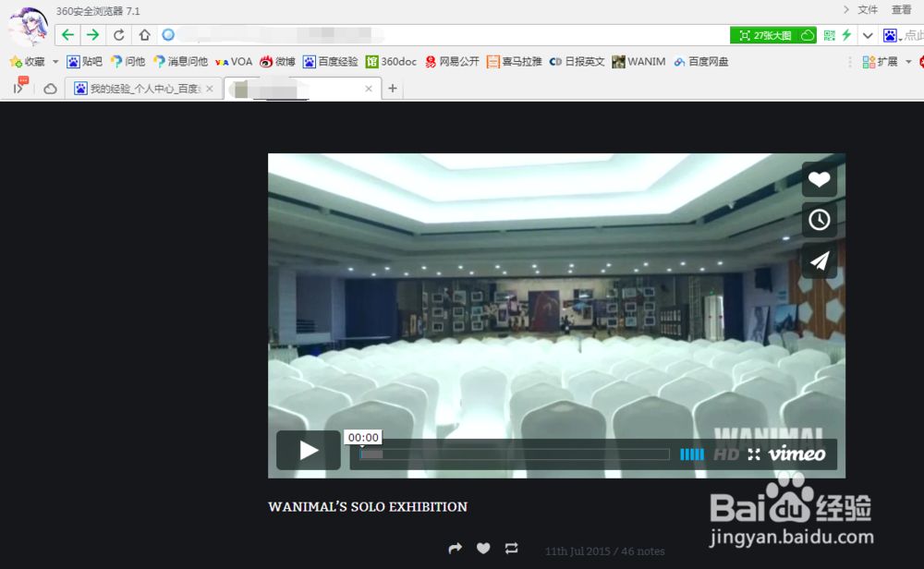The width and height of the screenshot is (924, 569).
Task: Expand the 扩展 dropdown arrow
Action: coord(908,62)
